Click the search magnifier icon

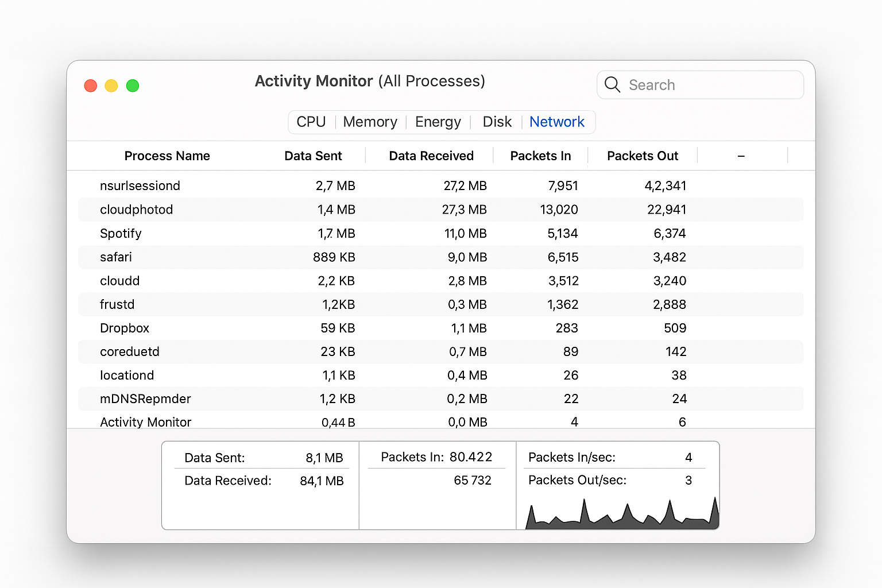click(612, 84)
